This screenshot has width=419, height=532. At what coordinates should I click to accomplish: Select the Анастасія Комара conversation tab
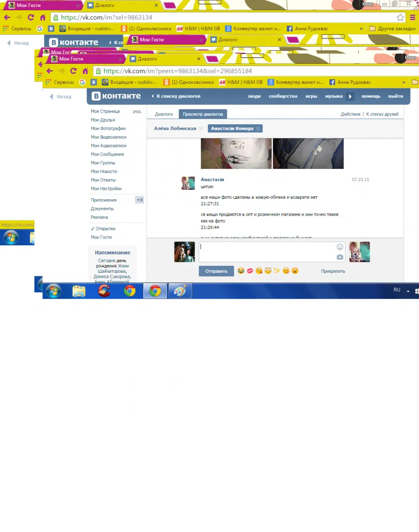232,128
